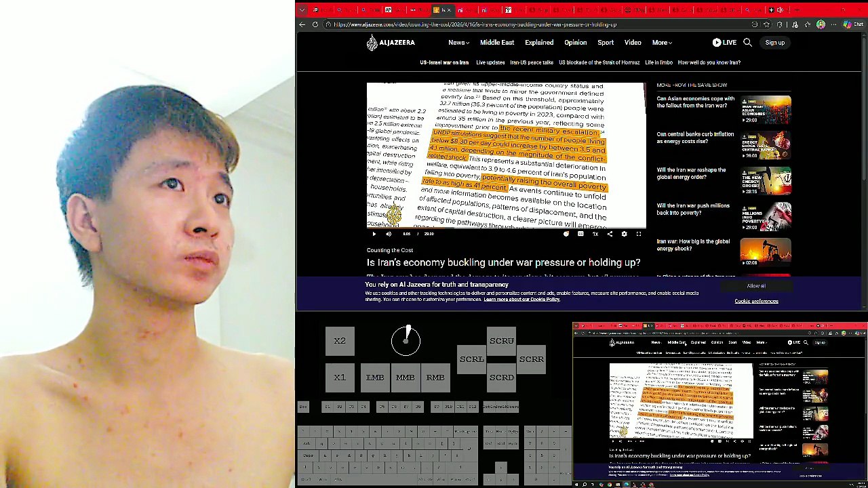
Task: Open How well do you know Iran link
Action: 709,62
